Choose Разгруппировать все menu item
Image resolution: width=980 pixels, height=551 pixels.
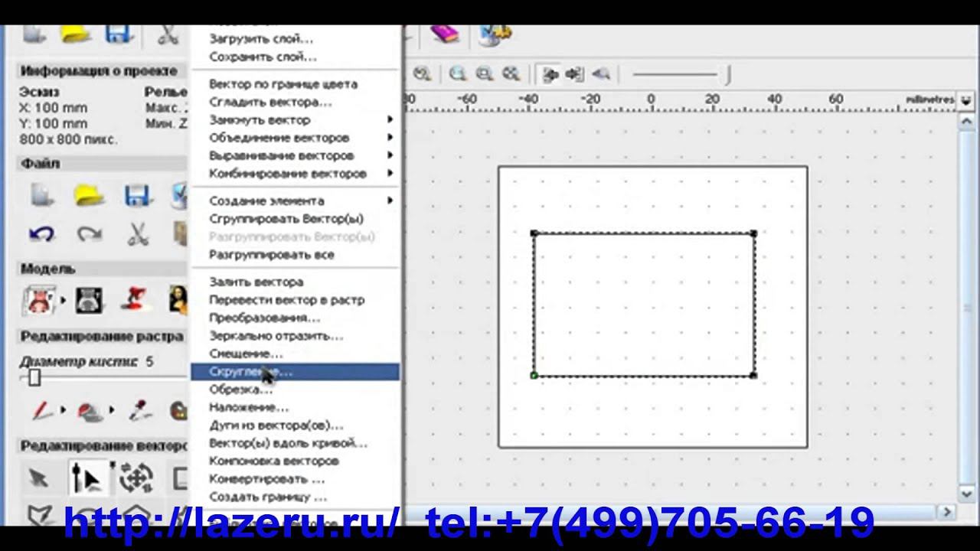[x=295, y=254]
